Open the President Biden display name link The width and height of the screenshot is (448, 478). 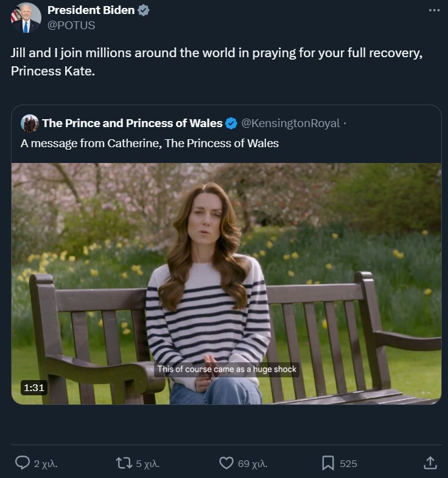coord(91,10)
